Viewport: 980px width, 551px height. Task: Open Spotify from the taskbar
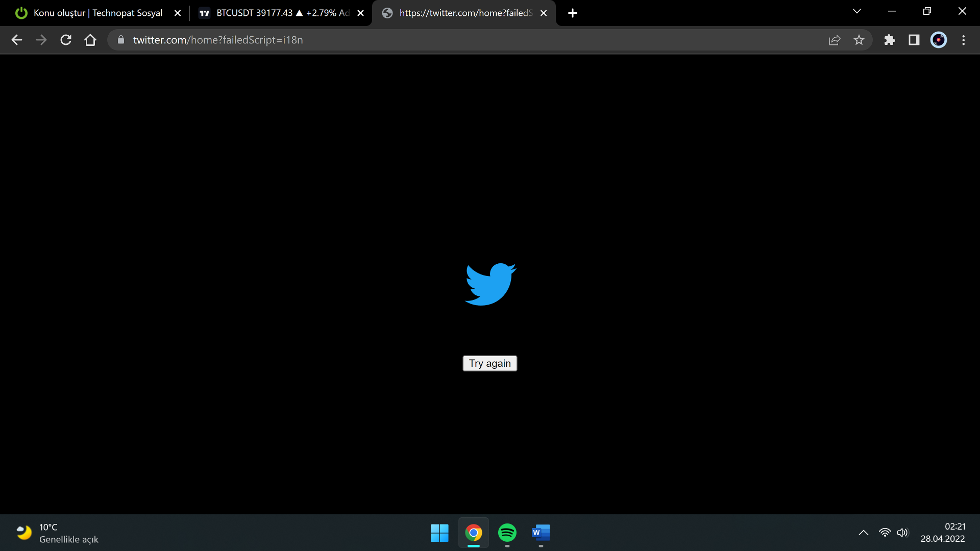coord(507,533)
